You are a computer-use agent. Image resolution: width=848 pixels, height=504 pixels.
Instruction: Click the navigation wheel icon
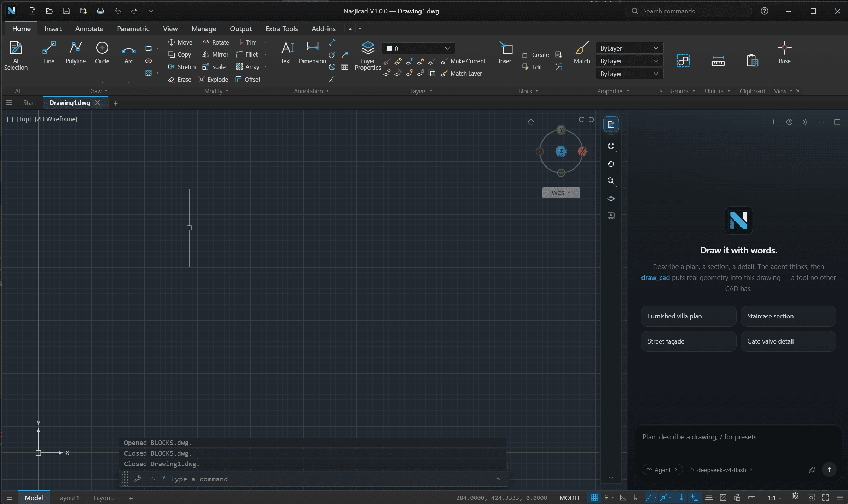611,146
